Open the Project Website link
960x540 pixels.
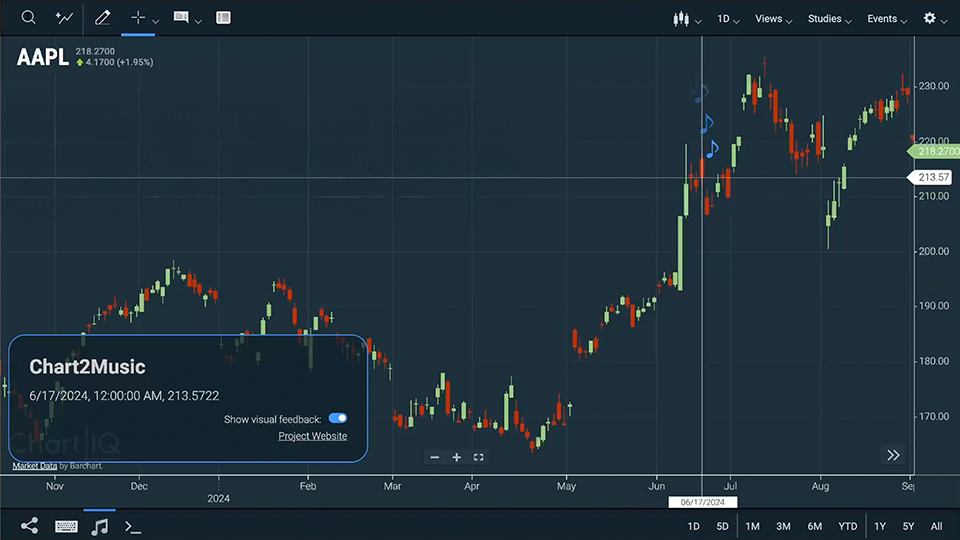point(313,436)
